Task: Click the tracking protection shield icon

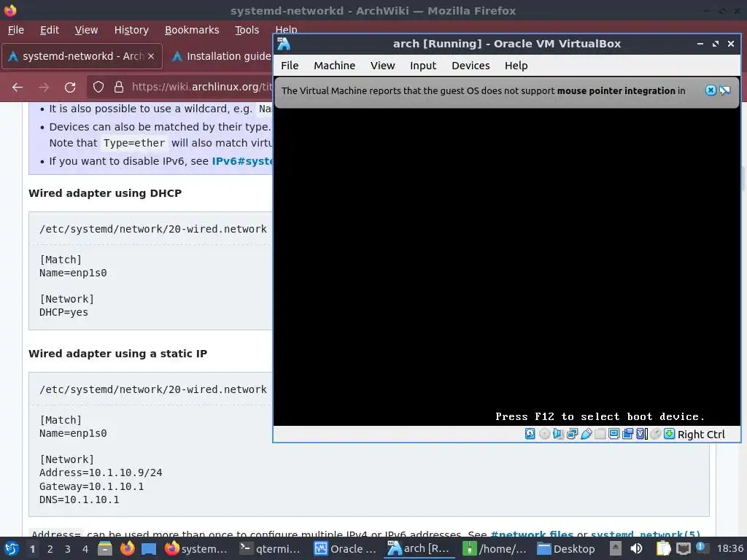Action: coord(98,87)
